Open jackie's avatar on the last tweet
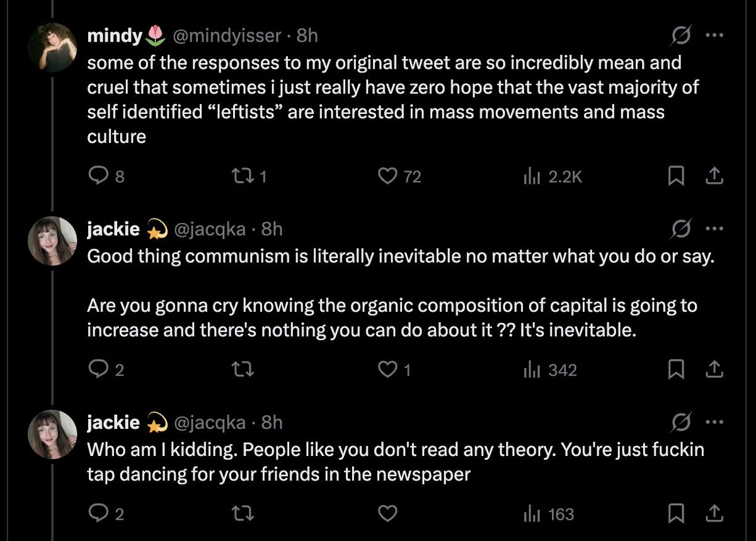756x541 pixels. tap(52, 434)
